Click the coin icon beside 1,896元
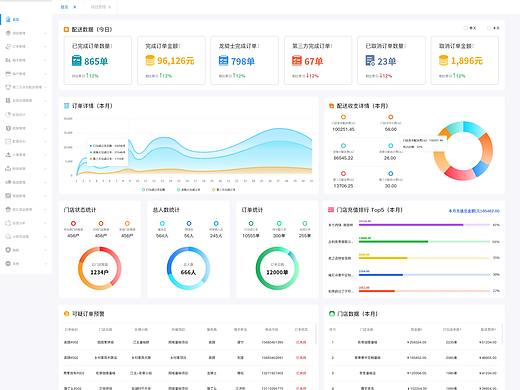The image size is (520, 390). click(x=443, y=60)
